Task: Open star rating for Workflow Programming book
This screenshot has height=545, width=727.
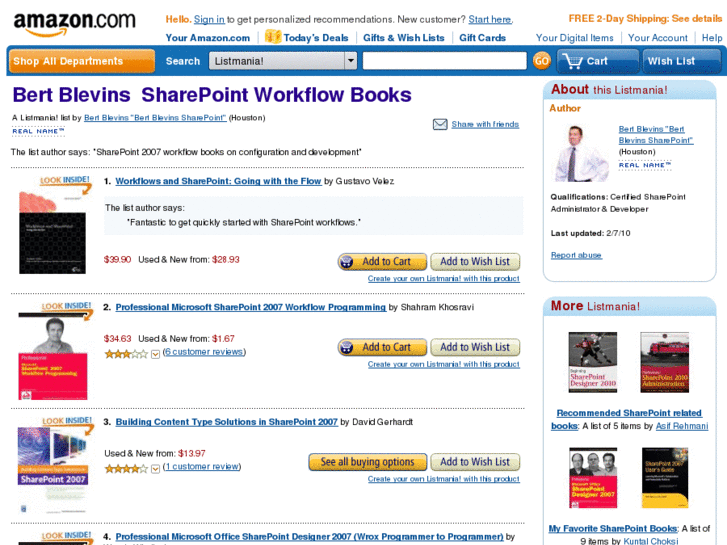Action: tap(125, 354)
